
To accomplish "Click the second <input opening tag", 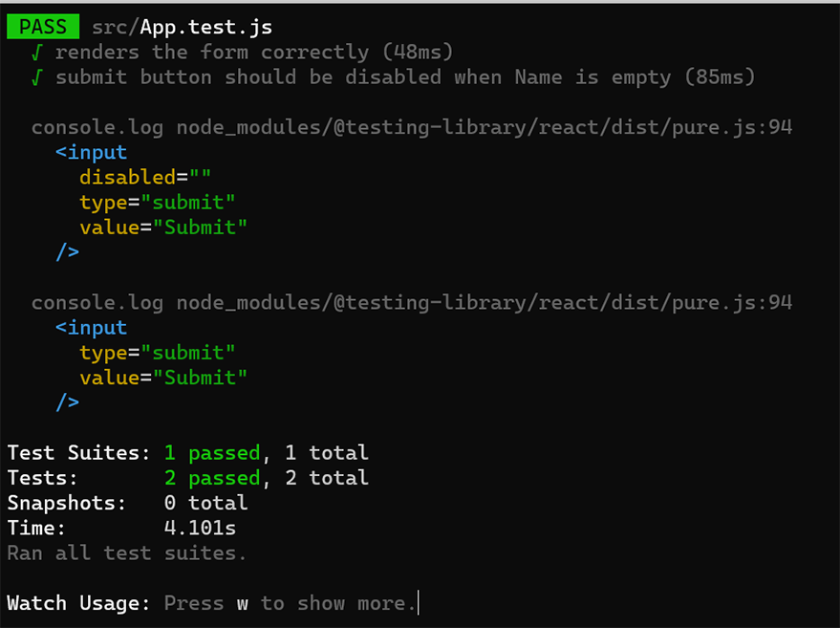I will (91, 328).
